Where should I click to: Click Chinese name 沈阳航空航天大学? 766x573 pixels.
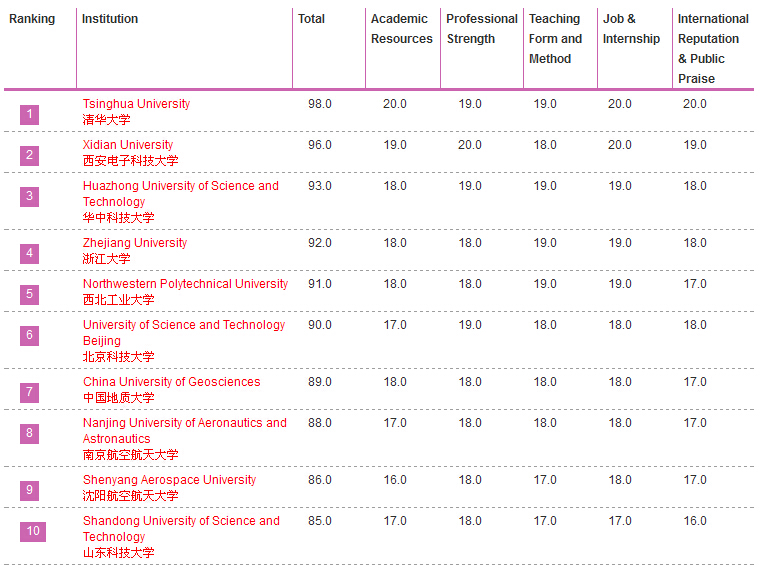(130, 495)
